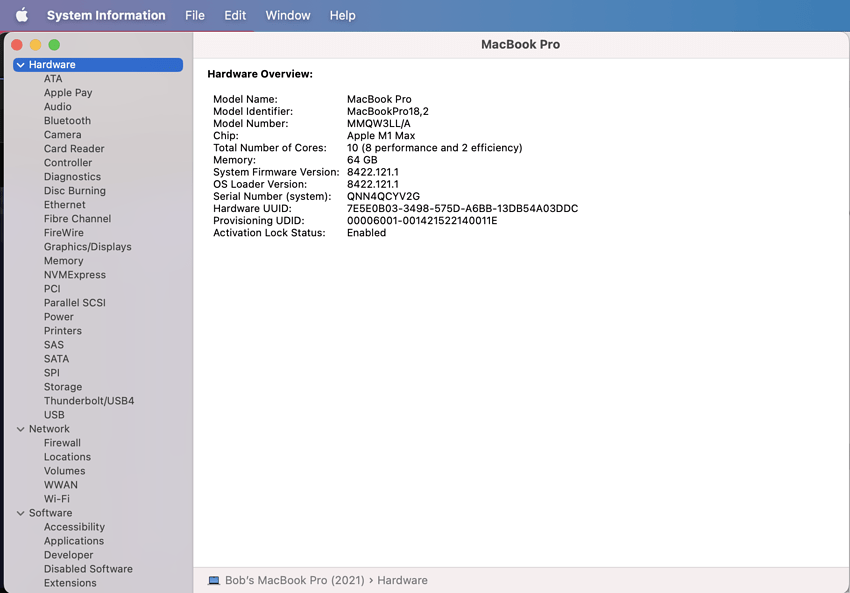Select Memory in the sidebar
This screenshot has width=850, height=593.
click(63, 260)
